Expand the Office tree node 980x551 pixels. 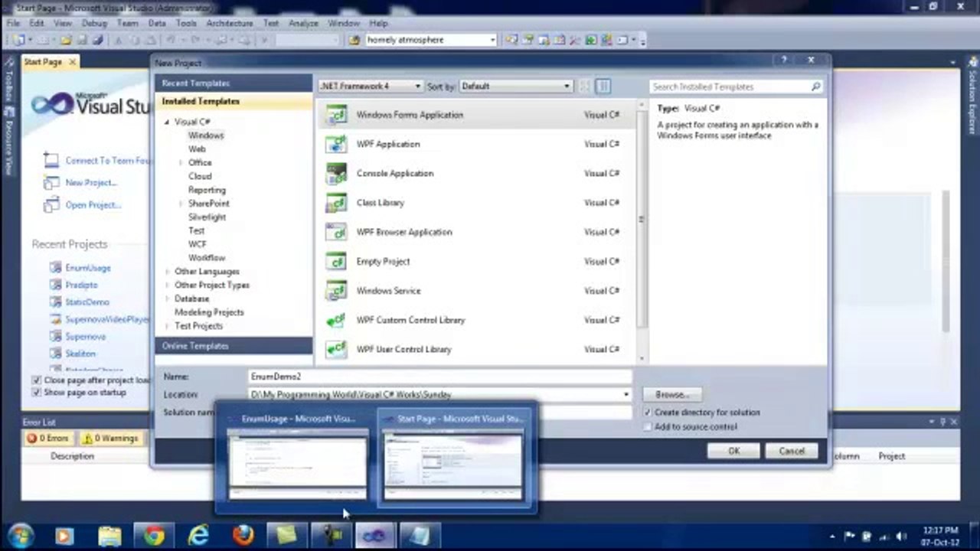pyautogui.click(x=181, y=163)
